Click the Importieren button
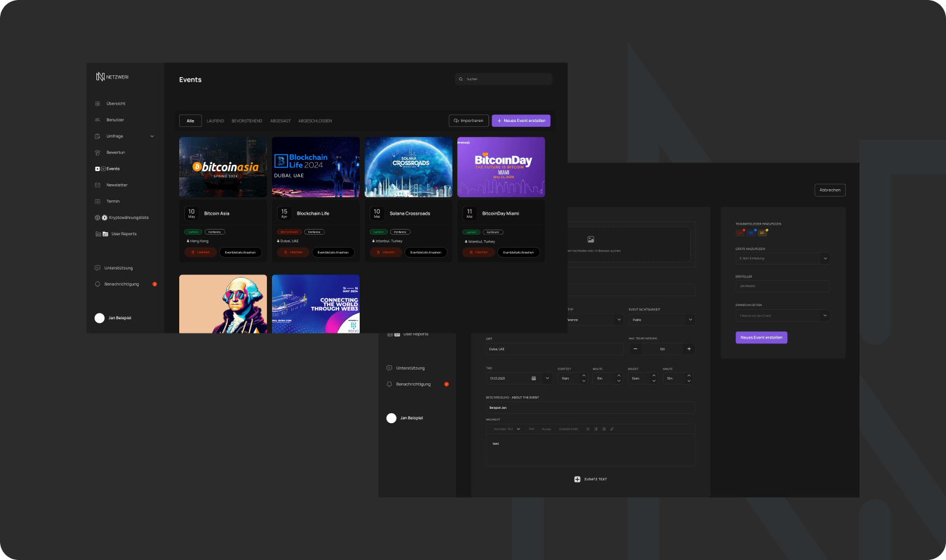The width and height of the screenshot is (946, 560). click(469, 121)
